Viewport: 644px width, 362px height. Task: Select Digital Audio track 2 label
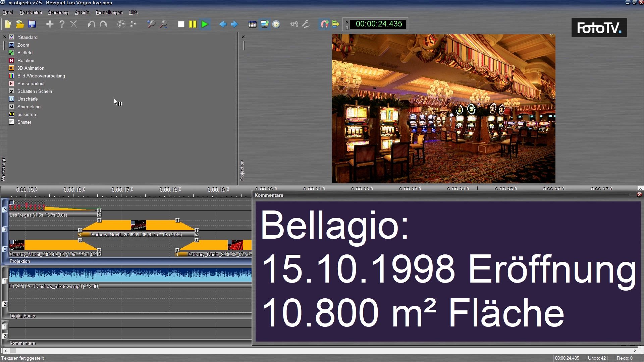(5, 304)
